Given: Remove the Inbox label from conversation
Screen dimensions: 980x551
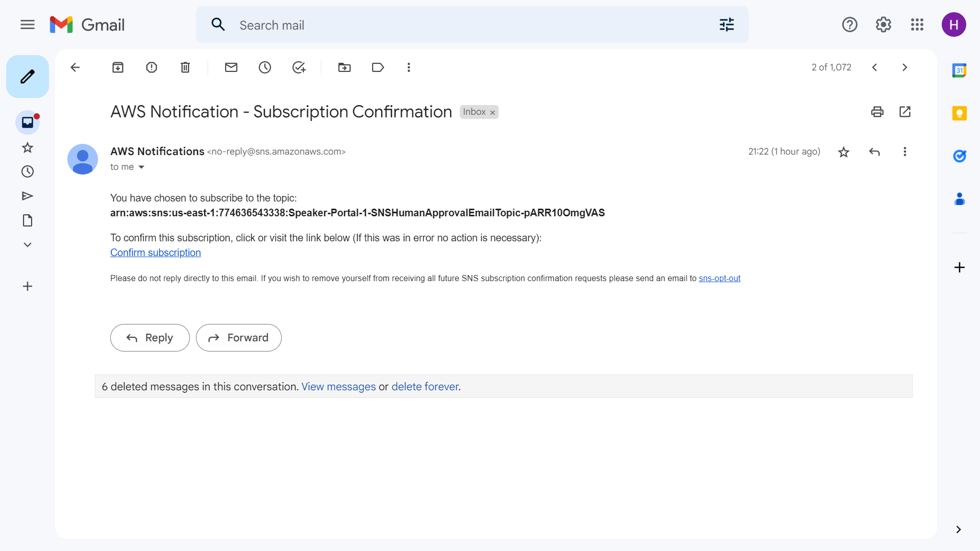Looking at the screenshot, I should click(493, 113).
